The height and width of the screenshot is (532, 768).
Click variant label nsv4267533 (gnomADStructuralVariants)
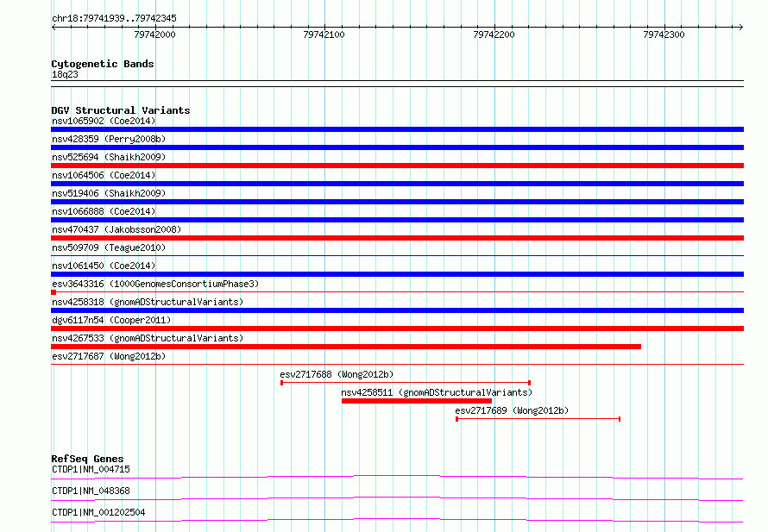point(148,338)
